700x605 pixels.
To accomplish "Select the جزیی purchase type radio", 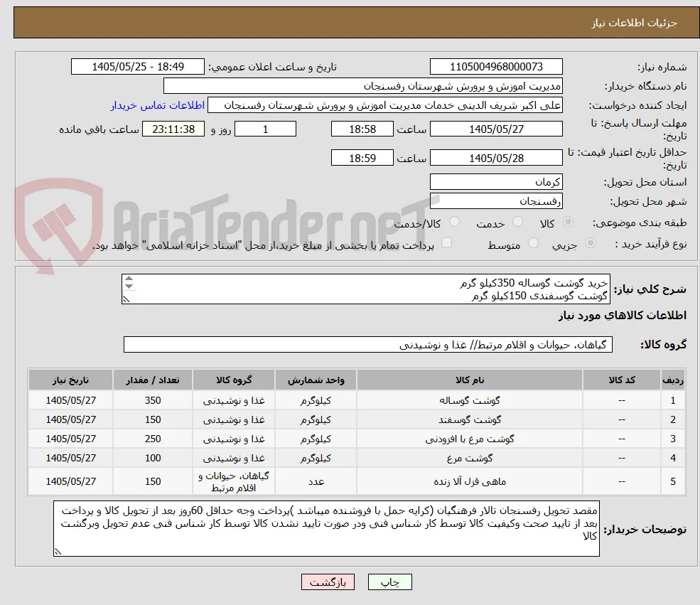I will pyautogui.click(x=590, y=243).
